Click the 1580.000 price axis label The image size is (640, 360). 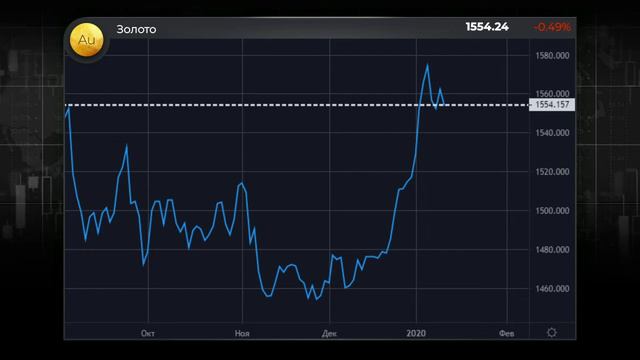pyautogui.click(x=552, y=56)
